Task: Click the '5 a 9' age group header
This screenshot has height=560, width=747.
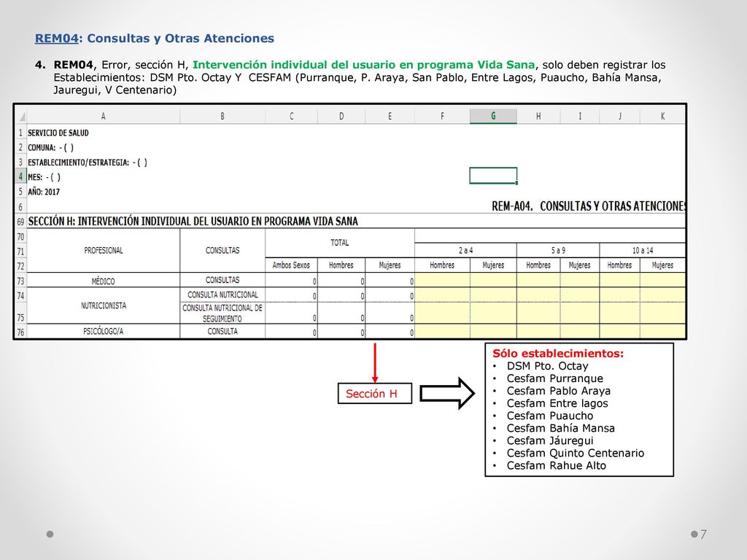Action: point(558,251)
